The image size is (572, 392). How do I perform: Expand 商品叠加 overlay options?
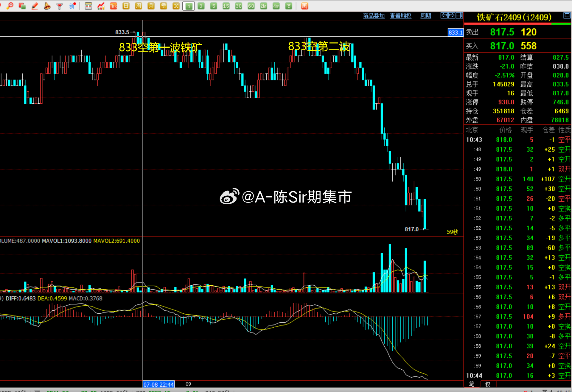point(374,15)
